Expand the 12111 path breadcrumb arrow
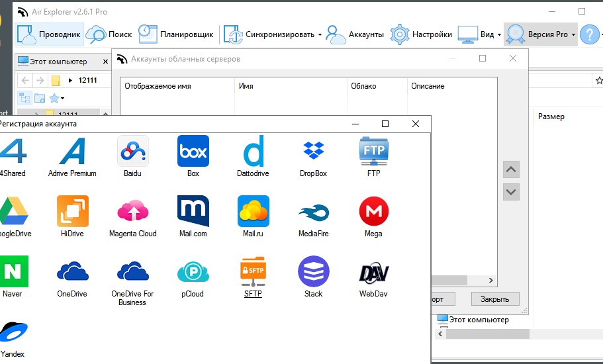603x364 pixels. pos(70,80)
